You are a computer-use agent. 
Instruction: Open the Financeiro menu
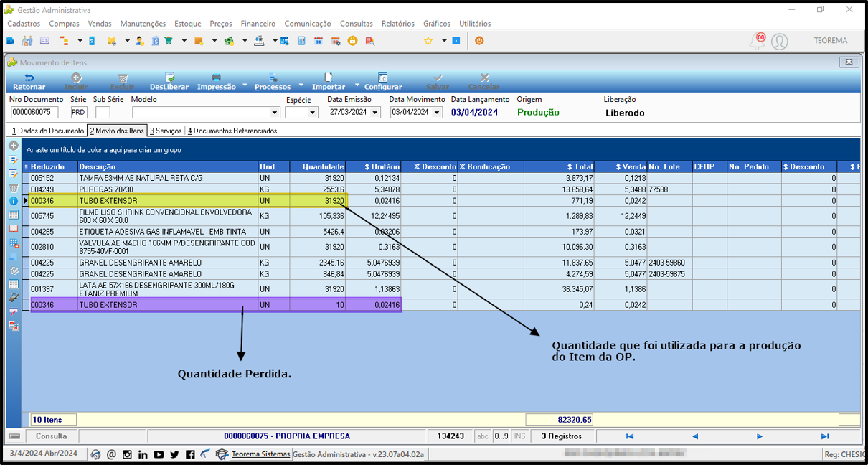258,24
